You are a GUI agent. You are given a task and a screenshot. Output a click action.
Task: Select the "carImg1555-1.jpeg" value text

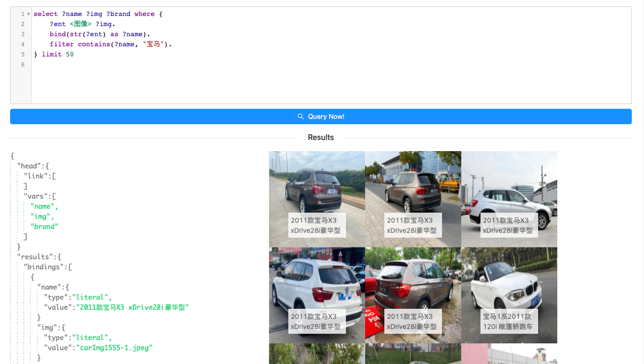[x=114, y=348]
